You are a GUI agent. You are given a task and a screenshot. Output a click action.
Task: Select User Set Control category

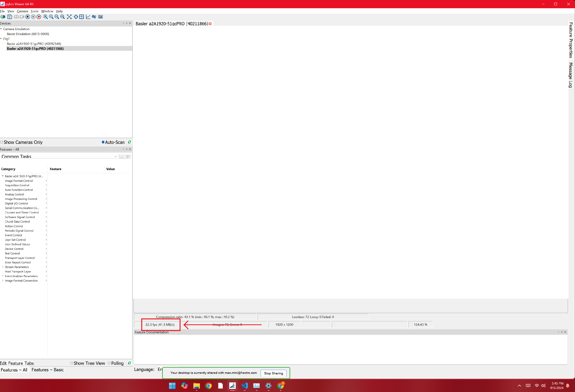coord(15,240)
